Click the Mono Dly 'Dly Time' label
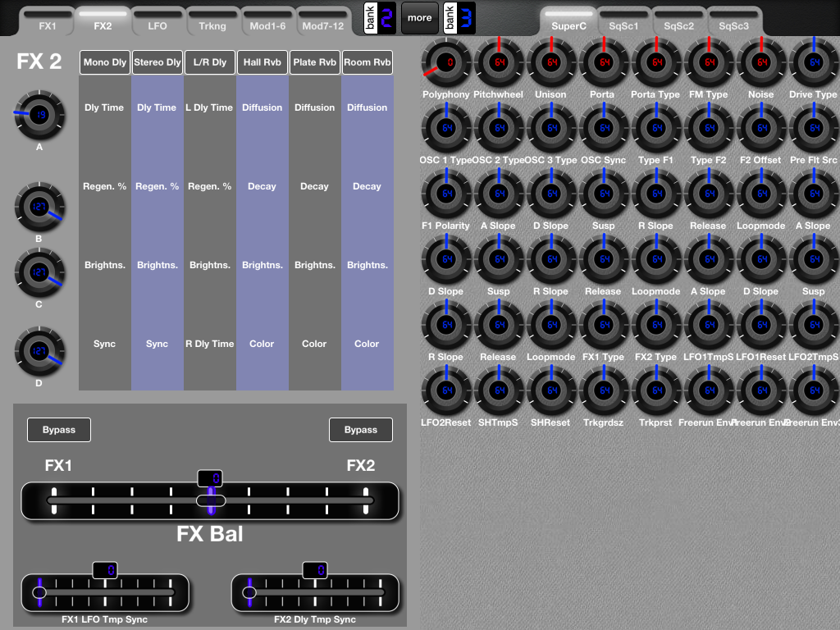The width and height of the screenshot is (840, 630). coord(104,107)
